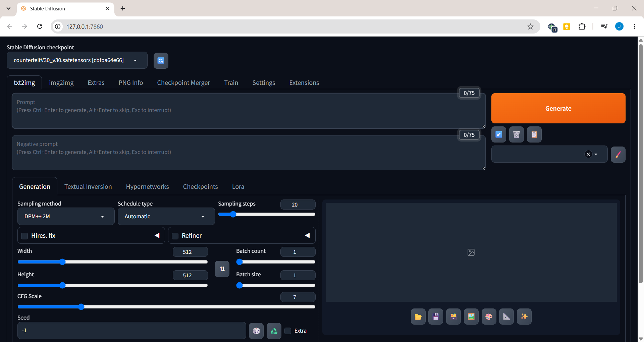Screen dimensions: 644x342
Task: Open the media control icon in Chrome
Action: pos(604,26)
